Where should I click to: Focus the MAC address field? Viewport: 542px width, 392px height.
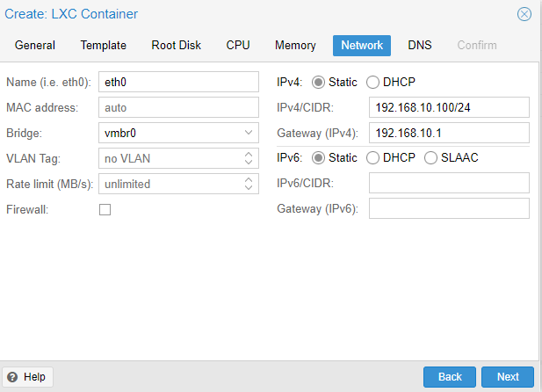tap(178, 107)
